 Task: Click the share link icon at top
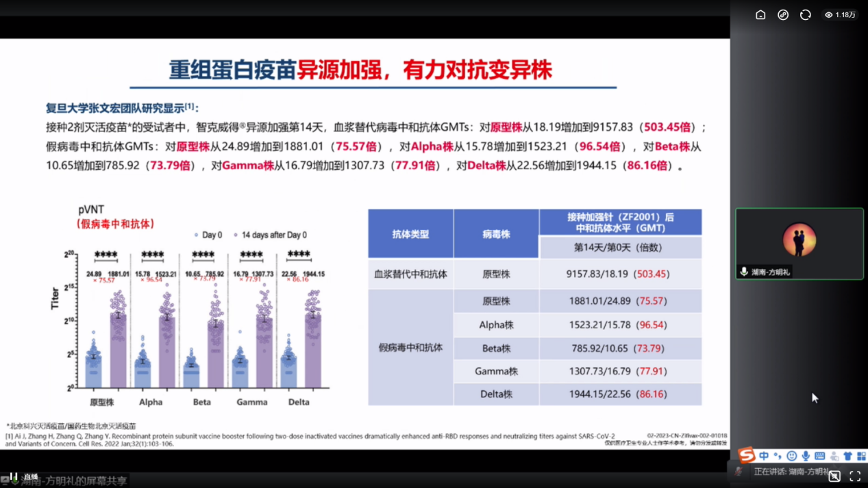pyautogui.click(x=783, y=14)
